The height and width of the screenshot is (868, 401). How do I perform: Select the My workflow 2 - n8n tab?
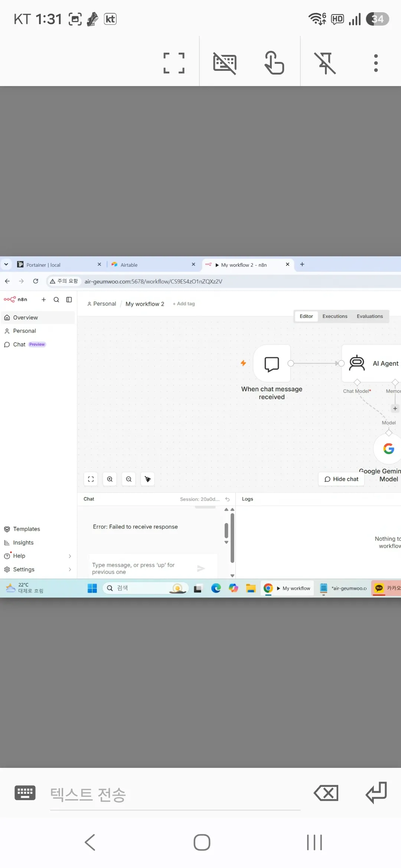[243, 265]
